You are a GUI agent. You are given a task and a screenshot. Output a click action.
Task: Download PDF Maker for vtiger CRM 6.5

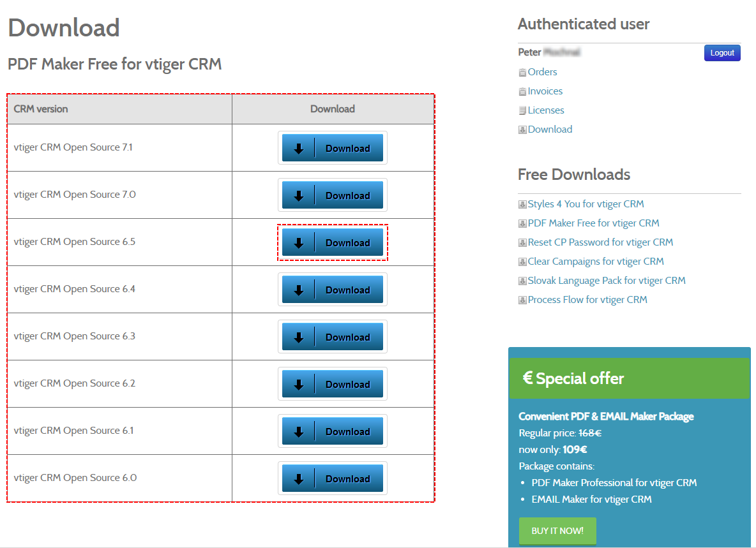tap(332, 242)
